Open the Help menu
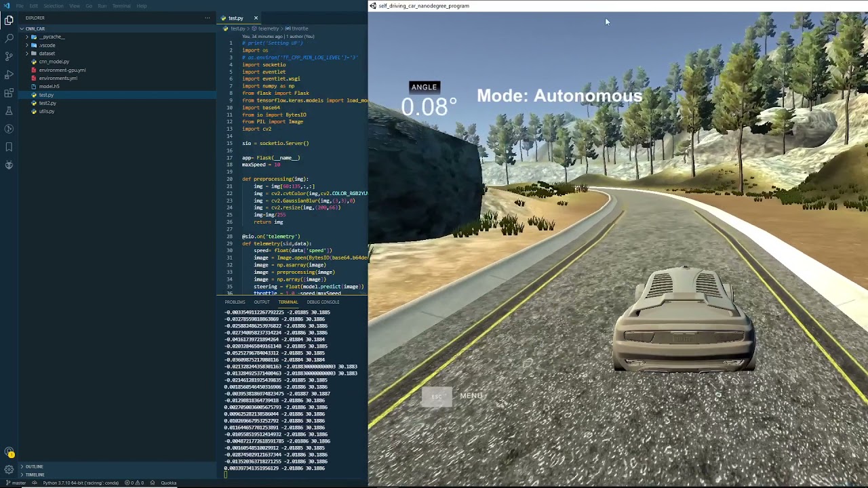Image resolution: width=868 pixels, height=488 pixels. pyautogui.click(x=141, y=5)
